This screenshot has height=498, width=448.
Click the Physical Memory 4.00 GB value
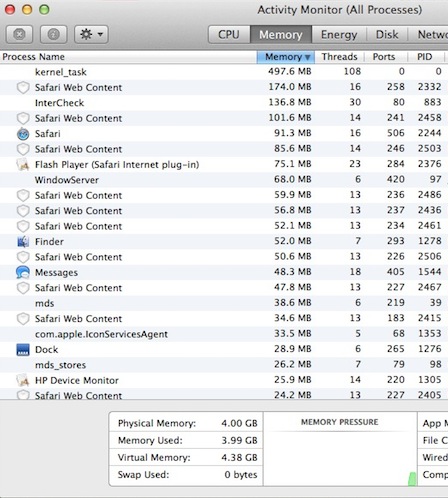pos(239,423)
